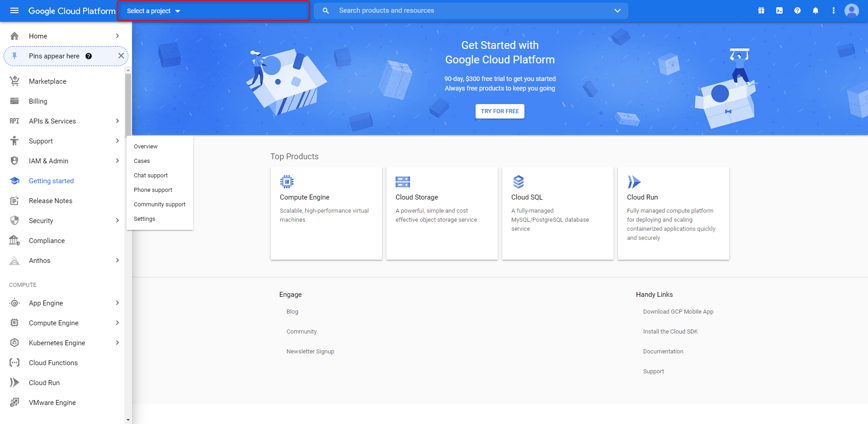The height and width of the screenshot is (424, 868).
Task: Click the Support person icon
Action: point(14,141)
